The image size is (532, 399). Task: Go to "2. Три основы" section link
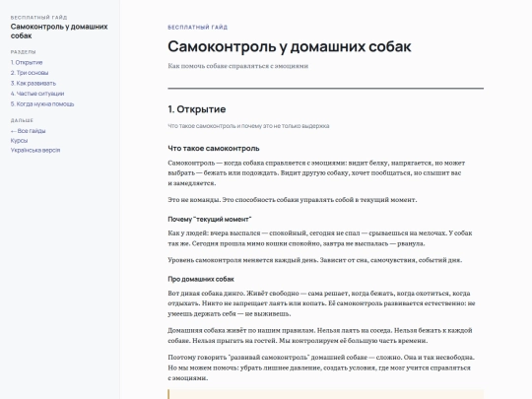(30, 73)
